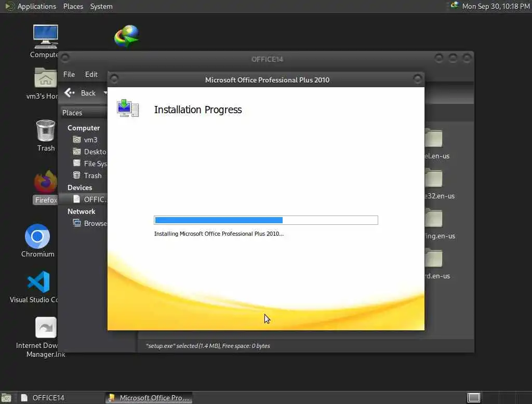Click the system tray network icon near clock

tap(454, 6)
